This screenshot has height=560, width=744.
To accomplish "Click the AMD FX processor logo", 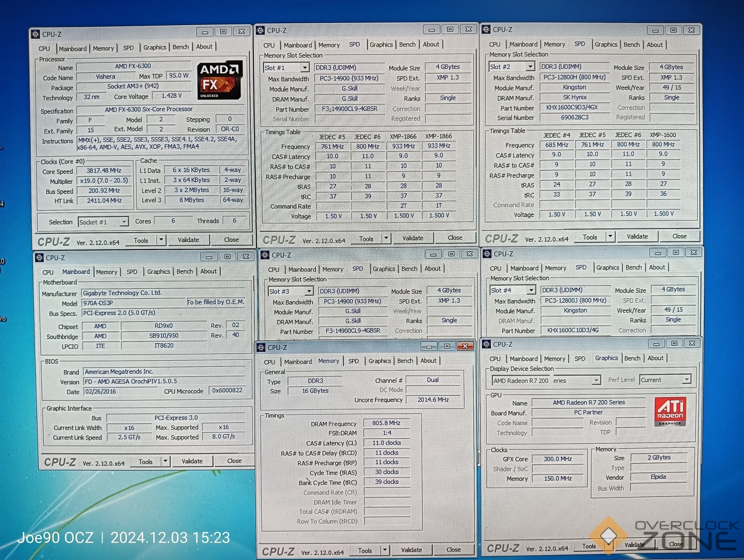I will [x=220, y=79].
